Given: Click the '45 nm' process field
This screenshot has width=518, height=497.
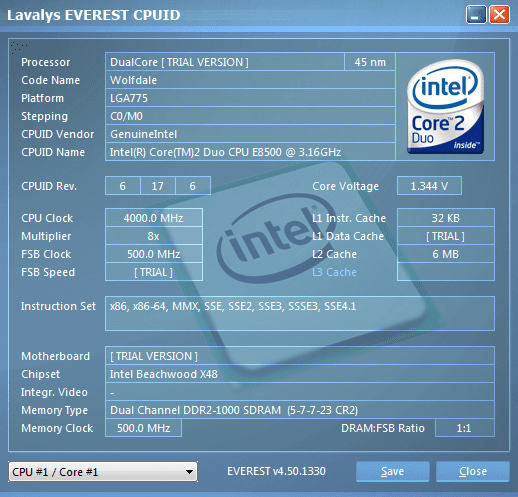Looking at the screenshot, I should (x=370, y=62).
